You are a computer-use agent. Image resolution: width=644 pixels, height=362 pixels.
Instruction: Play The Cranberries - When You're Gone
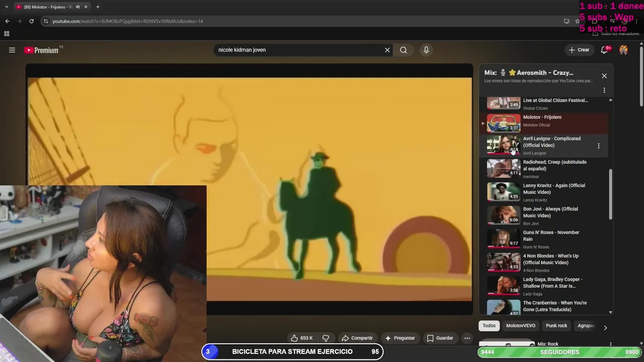tap(543, 307)
